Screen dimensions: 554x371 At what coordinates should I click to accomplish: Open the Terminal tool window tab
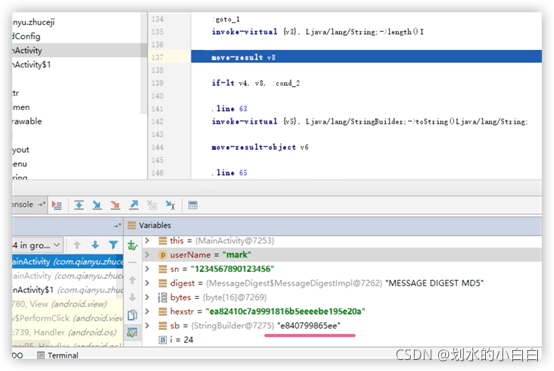tap(58, 355)
